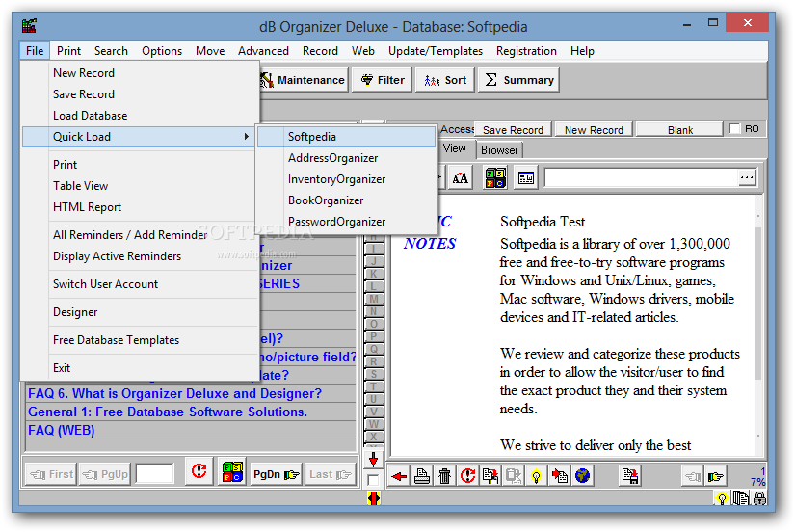
Task: Select HTML Report in the File menu
Action: click(141, 207)
